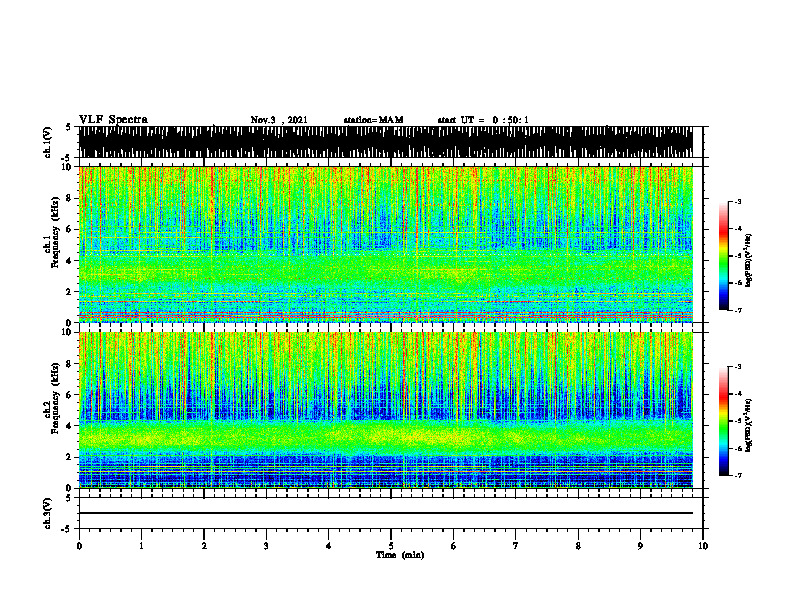Image resolution: width=792 pixels, height=612 pixels.
Task: Click the 'VLF Spectra' plot title
Action: pos(113,120)
